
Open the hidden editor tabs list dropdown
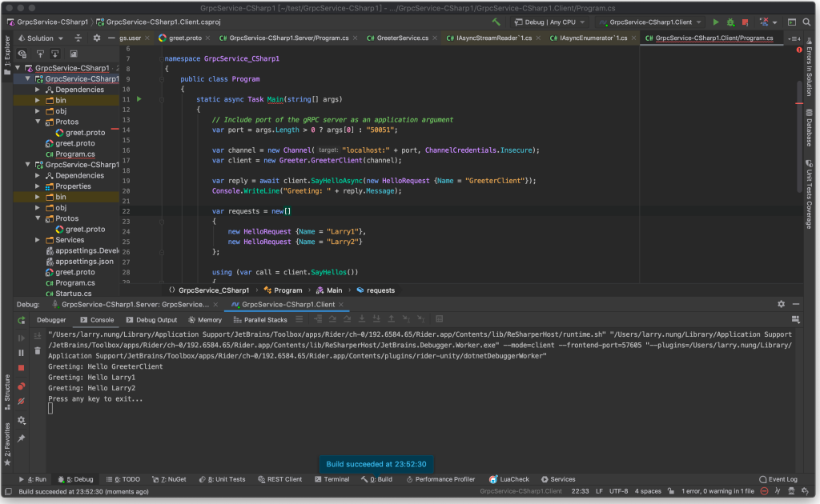click(x=794, y=38)
